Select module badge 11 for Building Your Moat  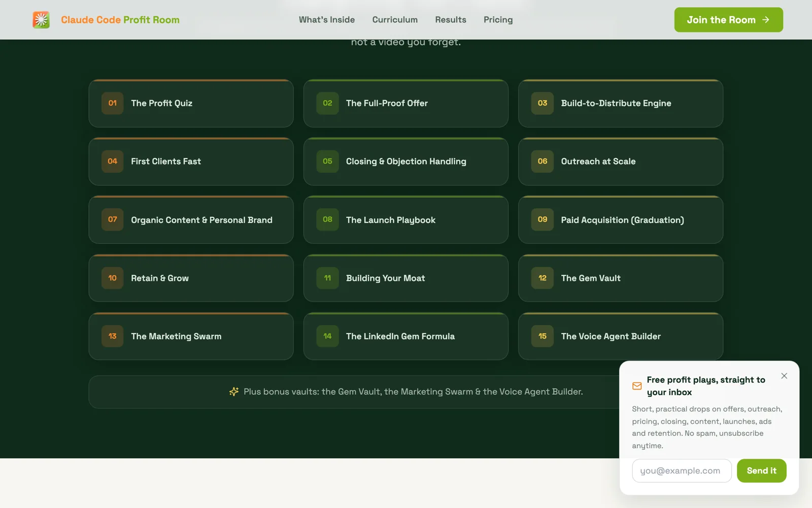tap(327, 278)
